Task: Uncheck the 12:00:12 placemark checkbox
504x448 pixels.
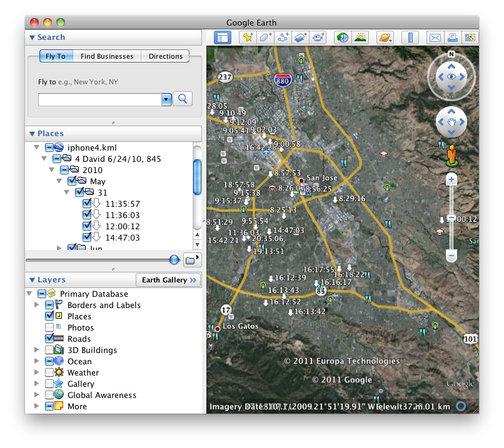Action: (x=87, y=226)
